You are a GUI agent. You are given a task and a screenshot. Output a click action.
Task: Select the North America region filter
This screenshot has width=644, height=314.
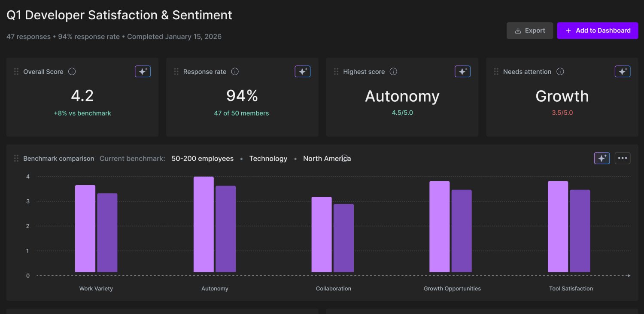[326, 159]
